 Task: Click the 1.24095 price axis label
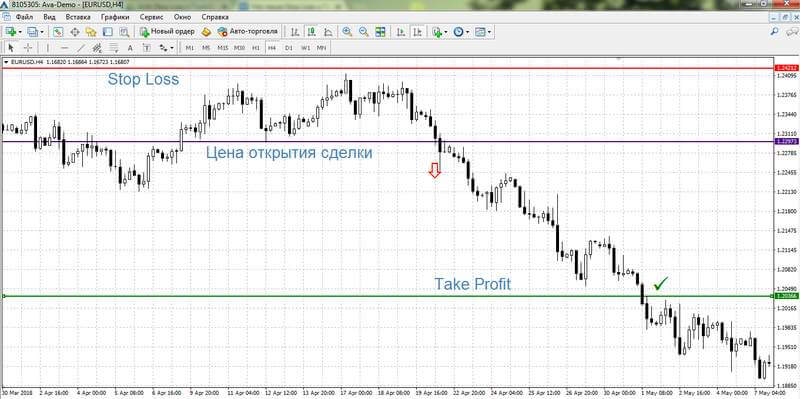[786, 76]
